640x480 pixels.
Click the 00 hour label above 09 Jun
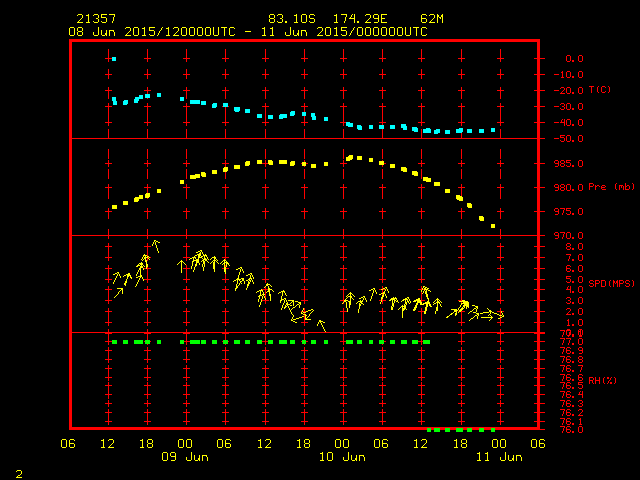[x=185, y=444]
